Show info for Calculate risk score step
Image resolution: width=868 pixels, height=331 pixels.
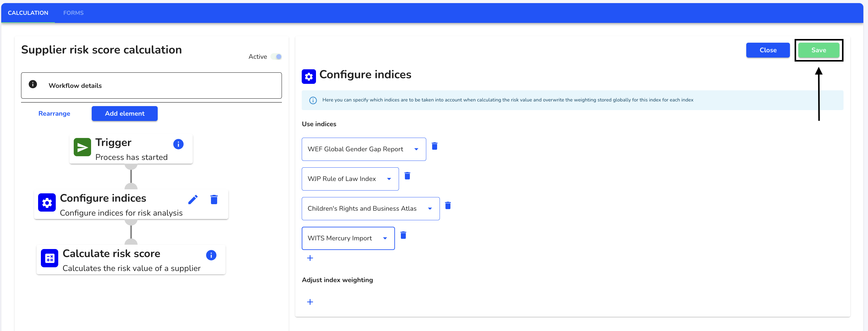pos(211,255)
